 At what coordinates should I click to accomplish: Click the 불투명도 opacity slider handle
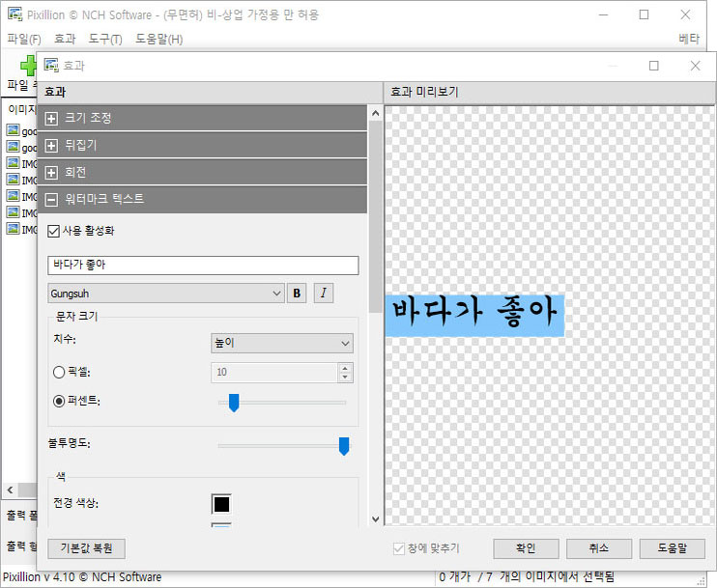coord(344,446)
